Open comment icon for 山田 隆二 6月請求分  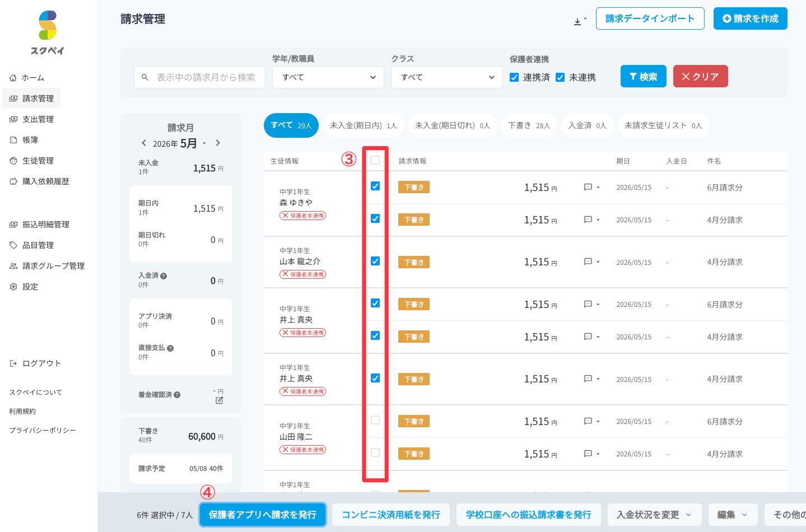click(x=588, y=421)
